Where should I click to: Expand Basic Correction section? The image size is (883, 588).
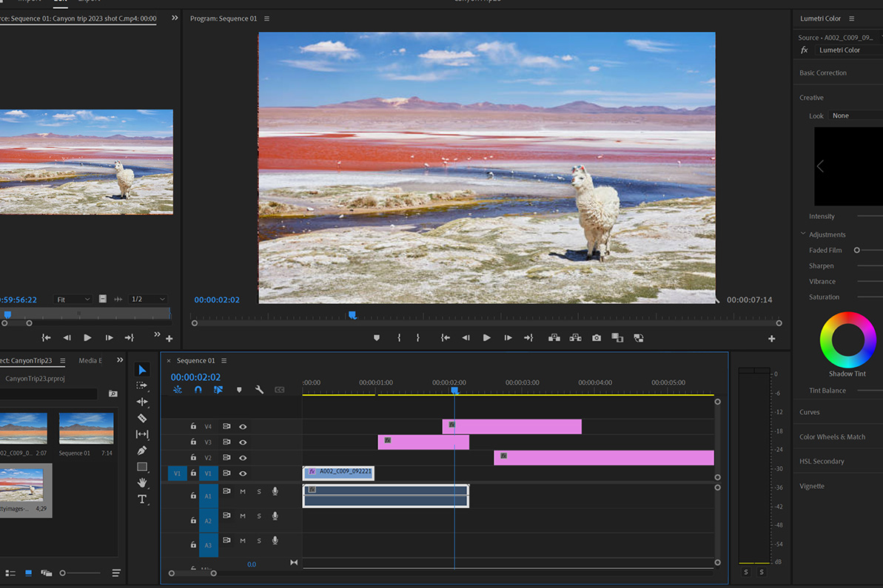click(x=823, y=72)
